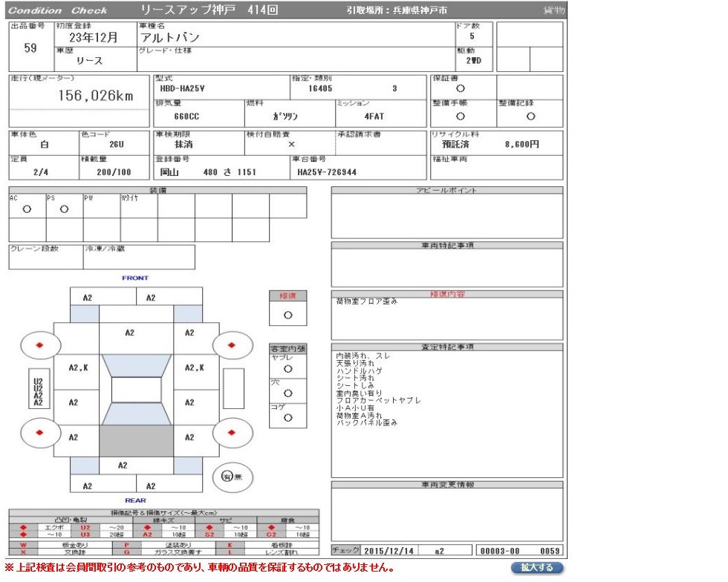This screenshot has height=582, width=728.
Task: Toggle the ヤブレ interior tear circle
Action: click(x=287, y=368)
